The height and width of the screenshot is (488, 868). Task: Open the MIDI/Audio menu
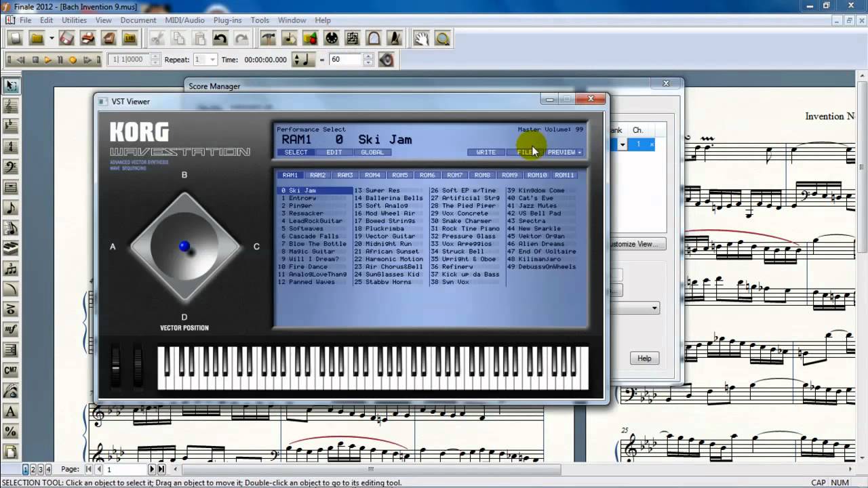coord(185,20)
